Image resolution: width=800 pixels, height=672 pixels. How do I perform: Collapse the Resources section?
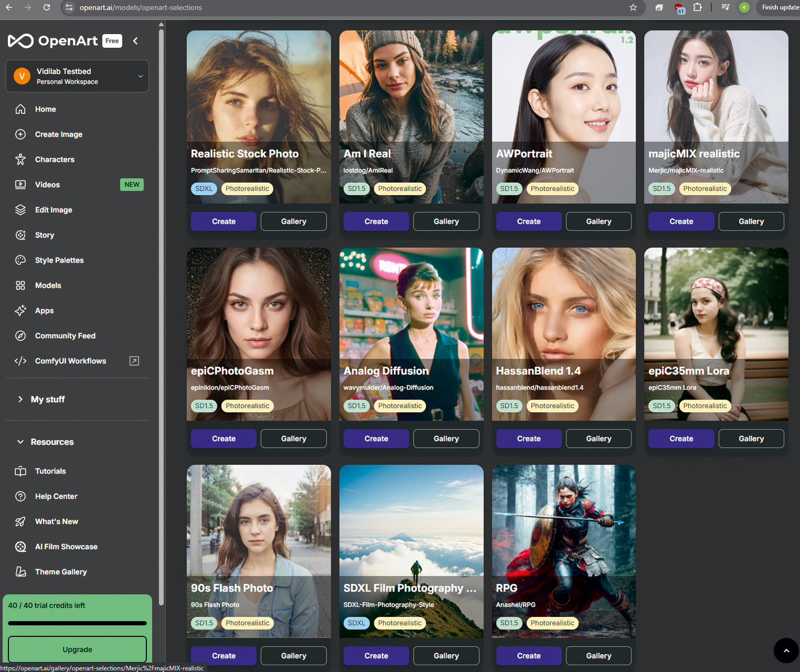(x=20, y=442)
